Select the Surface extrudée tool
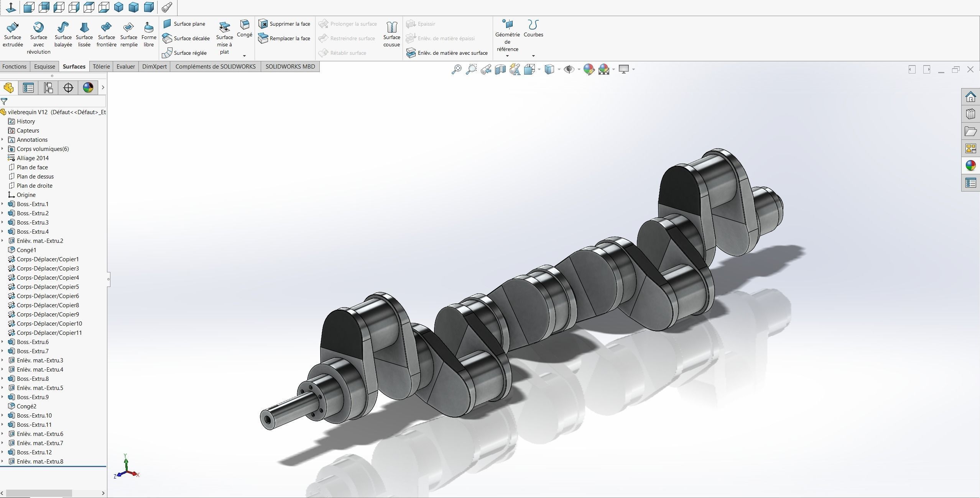The image size is (980, 498). pos(12,34)
